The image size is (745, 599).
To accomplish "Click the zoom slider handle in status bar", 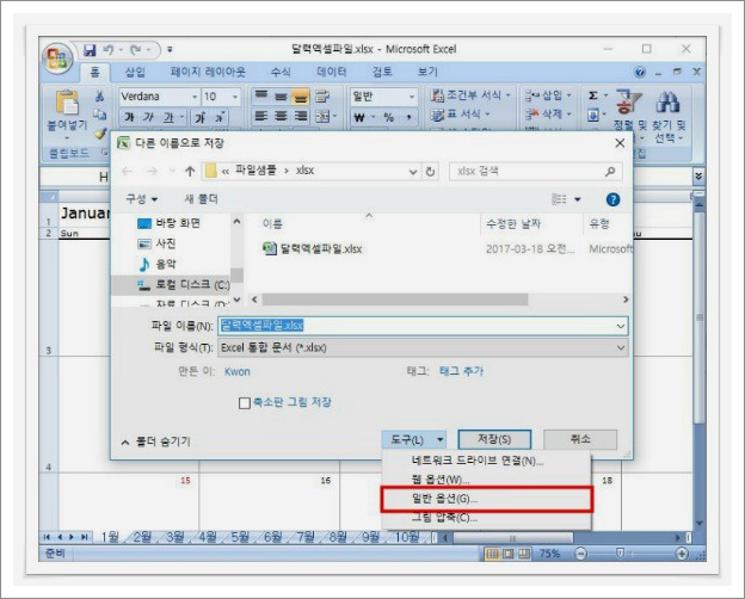I will coord(619,553).
